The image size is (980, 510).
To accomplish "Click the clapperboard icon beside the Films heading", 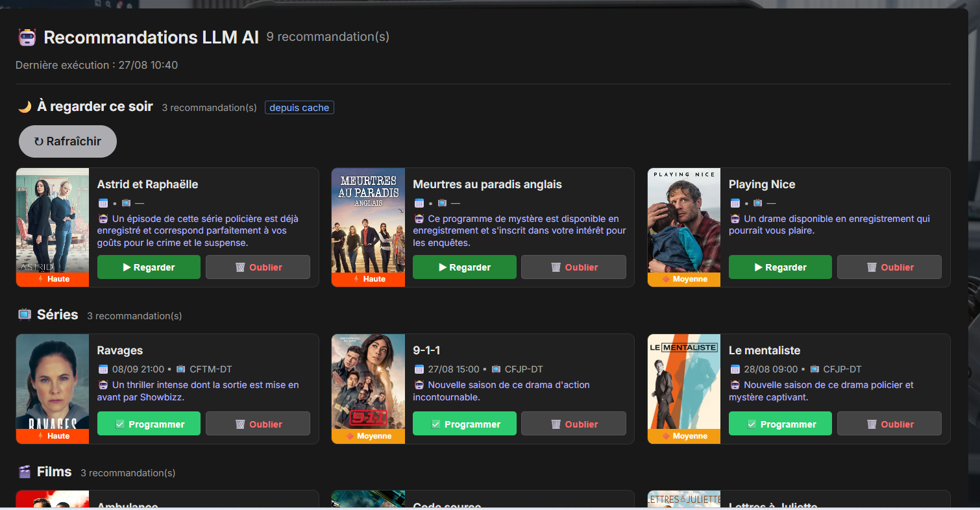I will [x=25, y=472].
